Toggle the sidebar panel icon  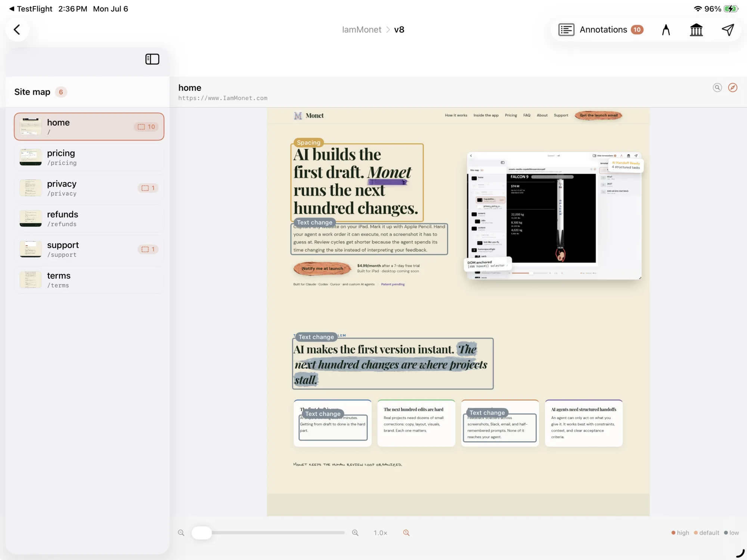coord(152,59)
